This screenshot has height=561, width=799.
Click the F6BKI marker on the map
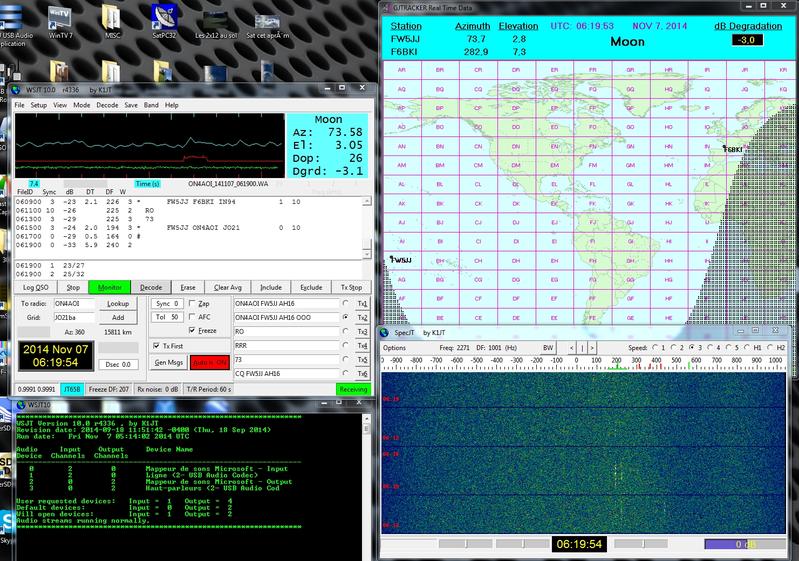(x=733, y=149)
